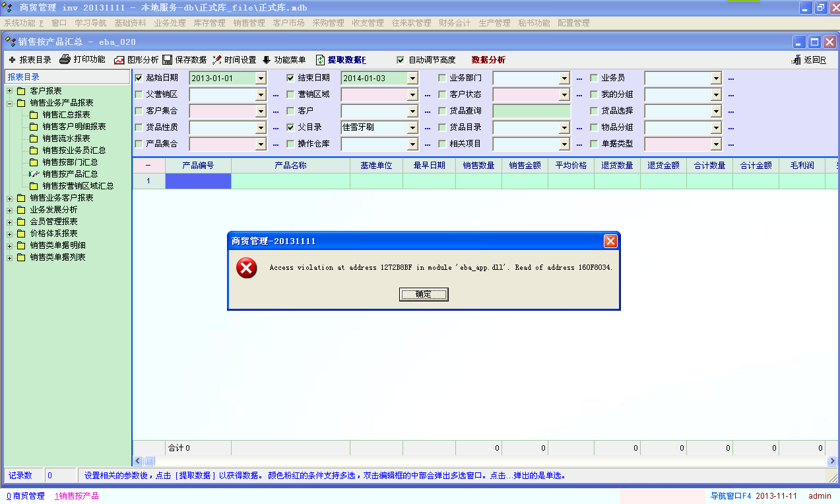Open the 功能菜单 function menu
The width and height of the screenshot is (840, 504).
(267, 60)
